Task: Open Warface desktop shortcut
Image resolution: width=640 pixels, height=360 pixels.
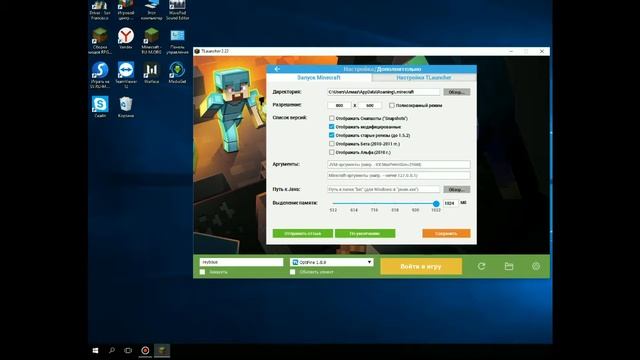Action: point(151,73)
